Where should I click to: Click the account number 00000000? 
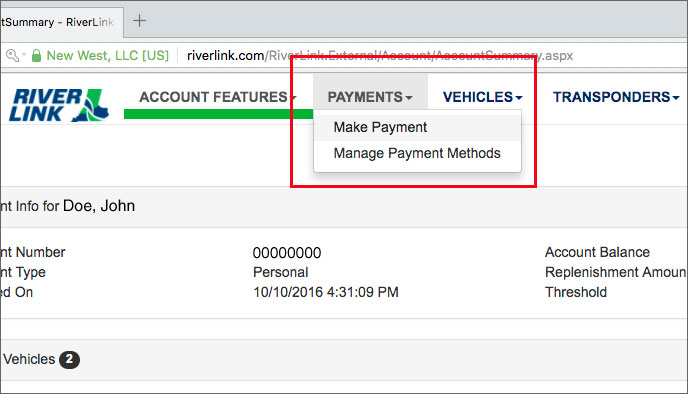click(x=287, y=253)
